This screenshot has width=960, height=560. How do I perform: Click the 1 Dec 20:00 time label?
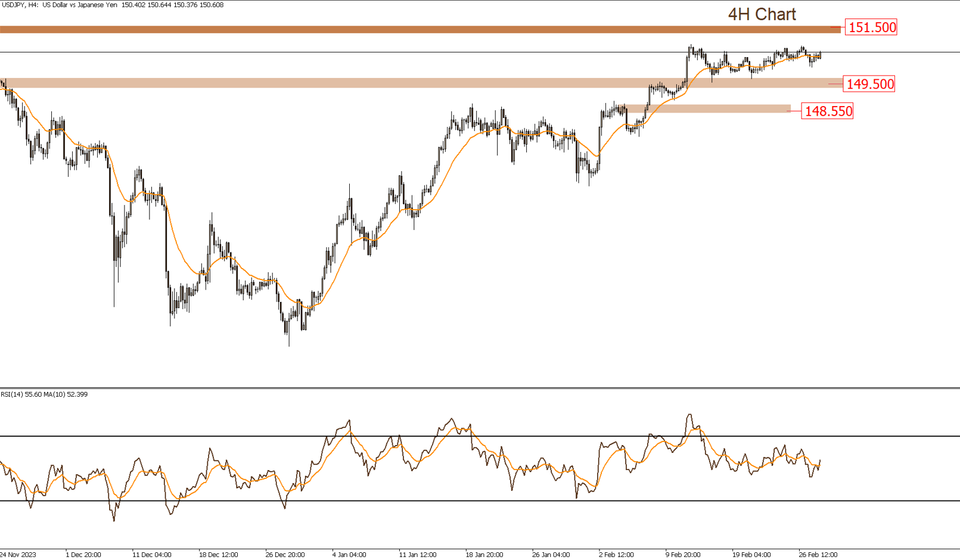pyautogui.click(x=83, y=555)
